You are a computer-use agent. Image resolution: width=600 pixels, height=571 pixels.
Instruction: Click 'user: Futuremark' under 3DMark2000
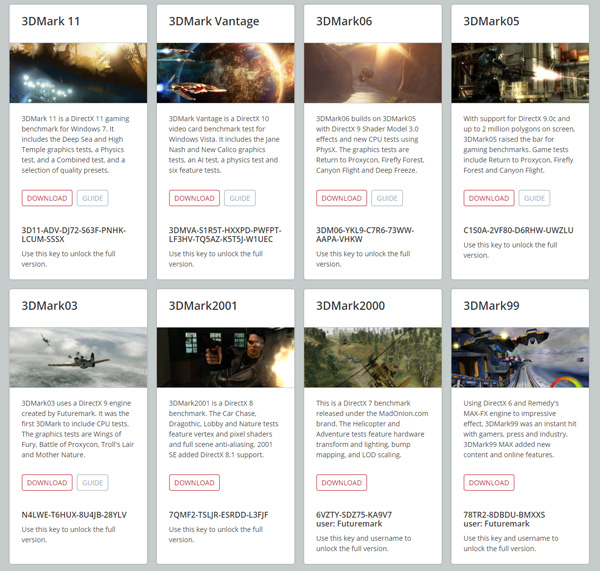(349, 524)
